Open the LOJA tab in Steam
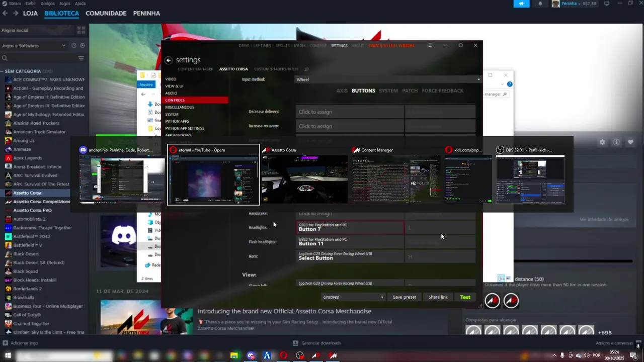This screenshot has height=362, width=644. [30, 13]
